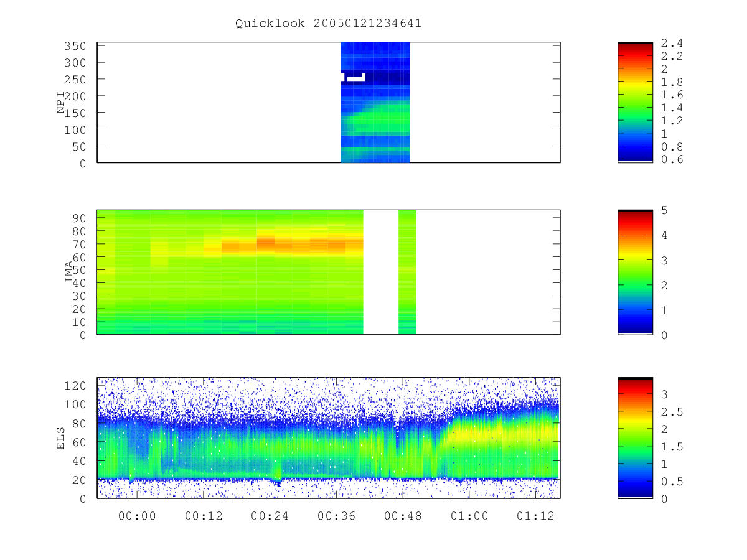Click the "2.4" label on NPI colorbar
The height and width of the screenshot is (560, 747).
click(672, 43)
